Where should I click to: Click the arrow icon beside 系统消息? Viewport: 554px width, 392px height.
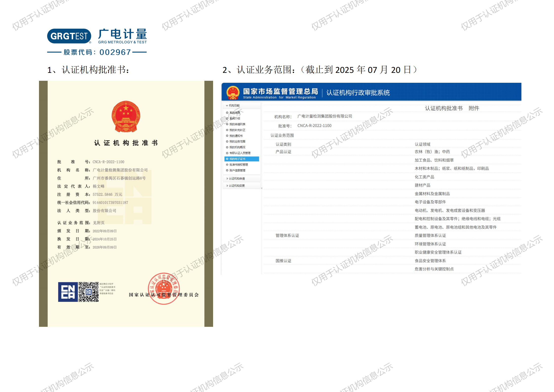pyautogui.click(x=227, y=113)
